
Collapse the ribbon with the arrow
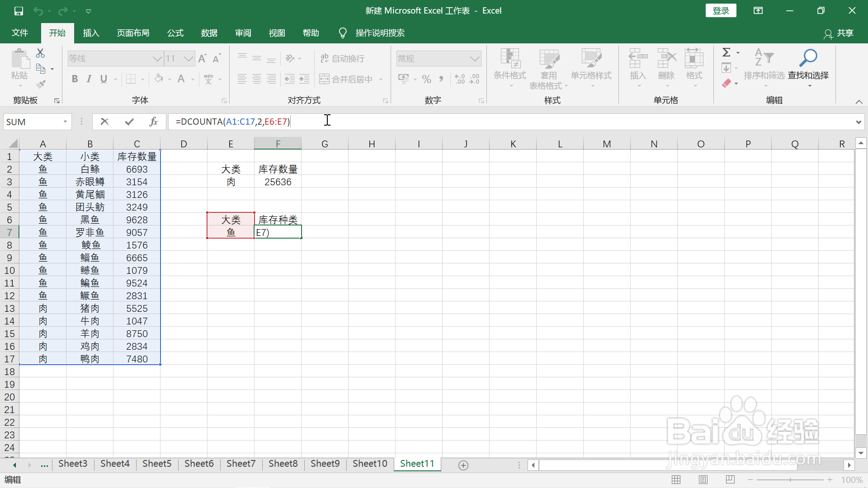pos(859,102)
